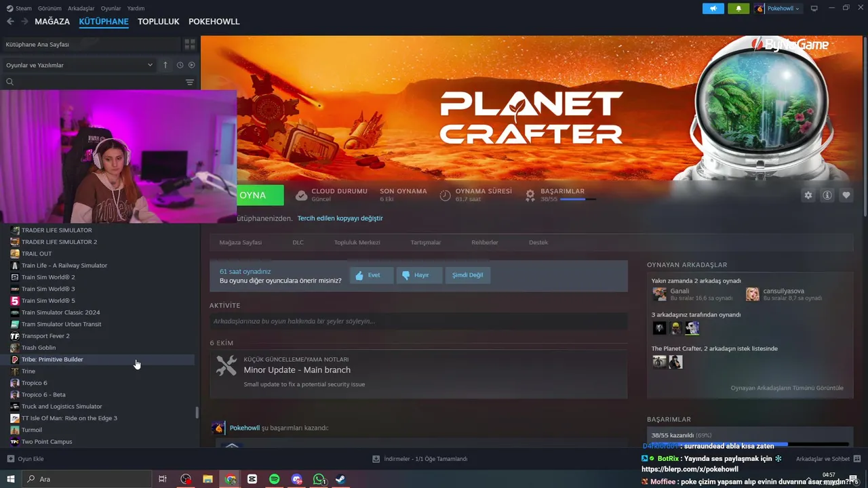Open Tartışmalar tab
868x488 pixels.
coord(425,242)
